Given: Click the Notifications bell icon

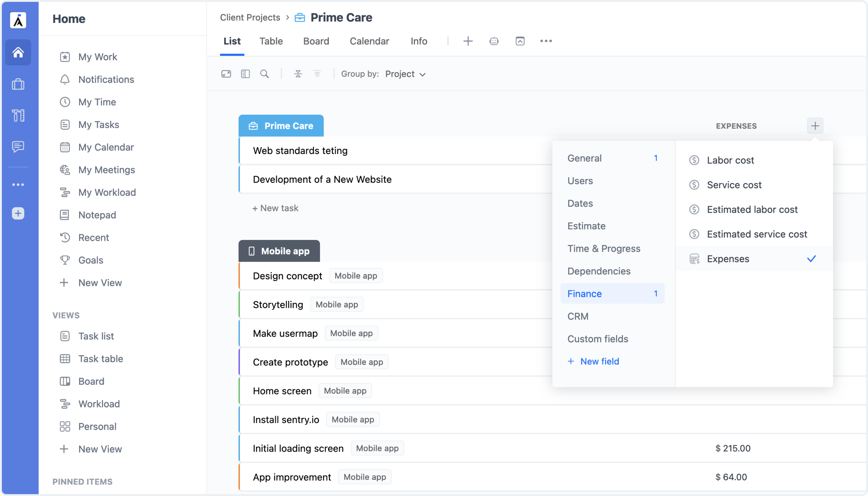Looking at the screenshot, I should [65, 79].
